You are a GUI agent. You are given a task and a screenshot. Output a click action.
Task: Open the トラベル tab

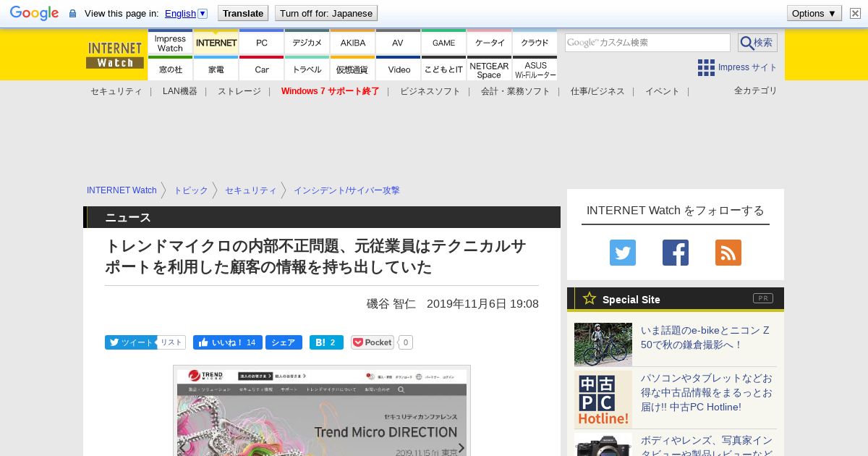[307, 69]
